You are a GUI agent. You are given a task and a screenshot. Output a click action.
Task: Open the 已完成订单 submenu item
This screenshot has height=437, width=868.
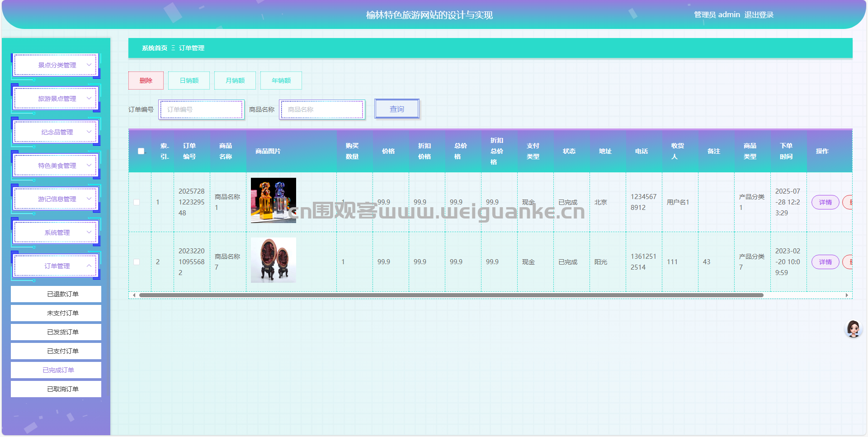pos(56,370)
